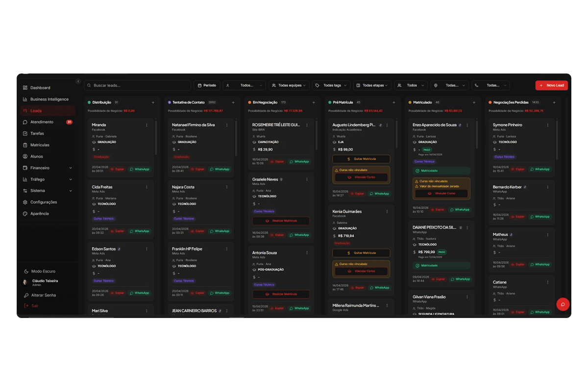The height and width of the screenshot is (392, 588).
Task: Open the Período date filter
Action: pyautogui.click(x=207, y=85)
